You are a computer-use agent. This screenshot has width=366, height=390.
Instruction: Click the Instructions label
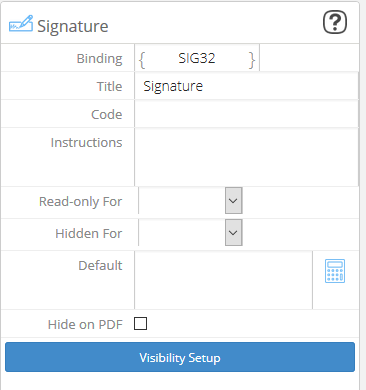pyautogui.click(x=86, y=142)
